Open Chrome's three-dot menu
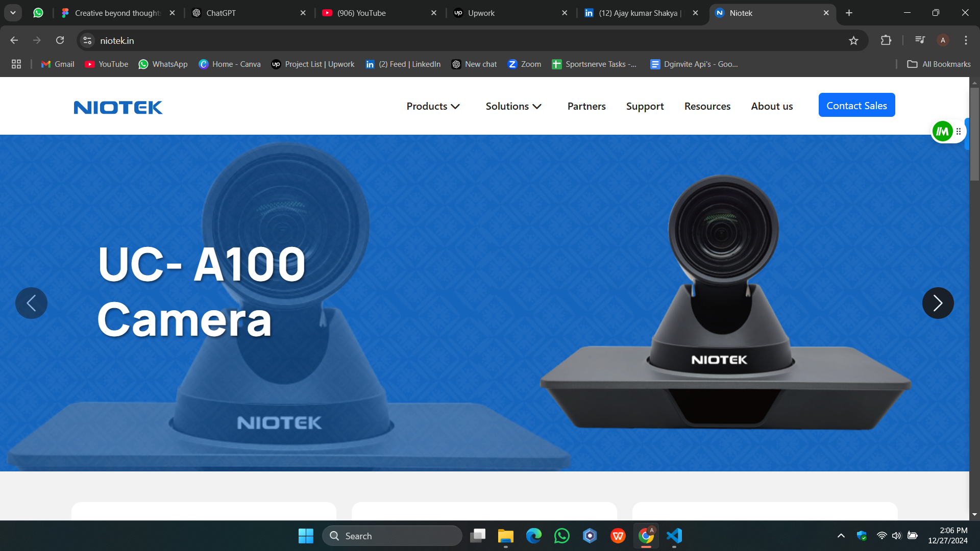980x551 pixels. click(966, 40)
